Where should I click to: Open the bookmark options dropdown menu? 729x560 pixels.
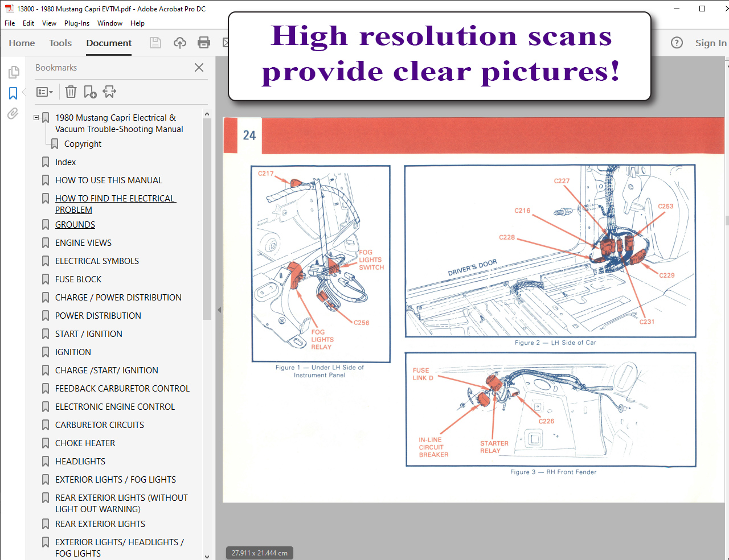pos(44,92)
